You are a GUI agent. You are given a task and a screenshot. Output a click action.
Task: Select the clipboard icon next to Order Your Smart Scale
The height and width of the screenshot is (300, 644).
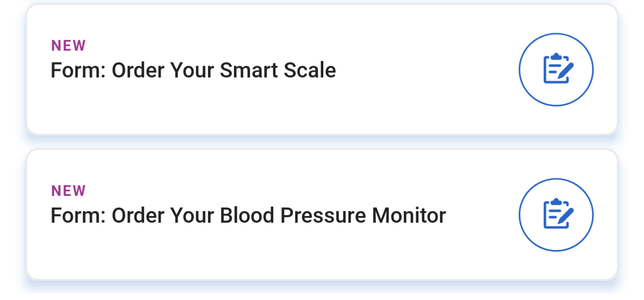(x=556, y=69)
